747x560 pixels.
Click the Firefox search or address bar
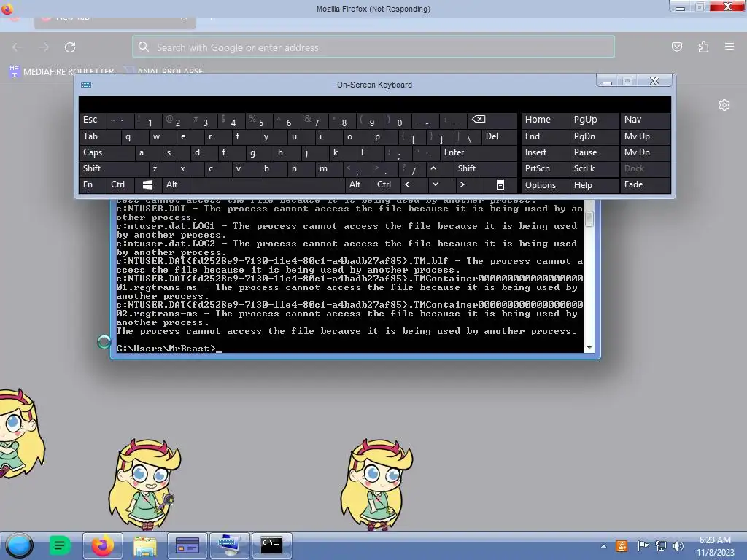pyautogui.click(x=373, y=47)
